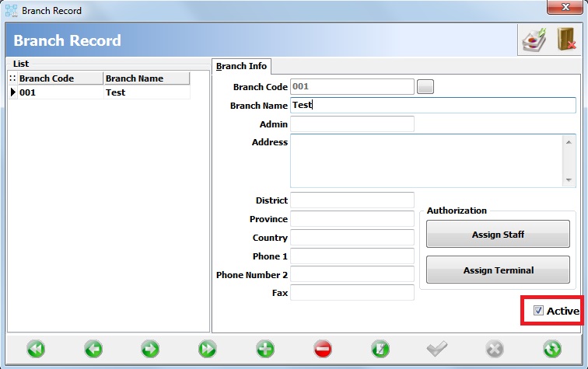Focus the District input field
Image resolution: width=588 pixels, height=369 pixels.
[352, 200]
